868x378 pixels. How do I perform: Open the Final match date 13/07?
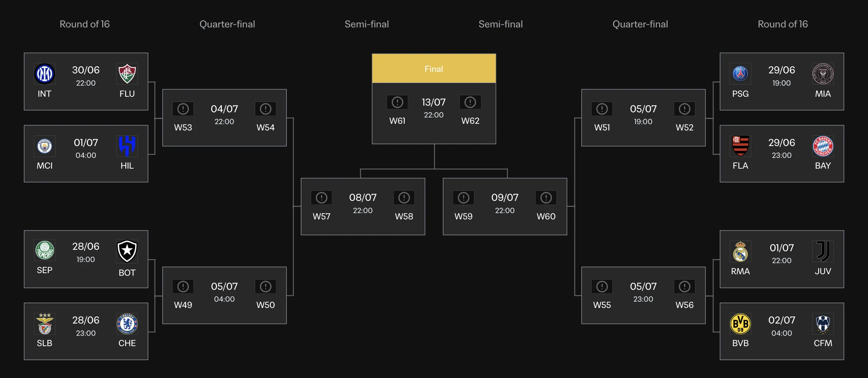[434, 102]
